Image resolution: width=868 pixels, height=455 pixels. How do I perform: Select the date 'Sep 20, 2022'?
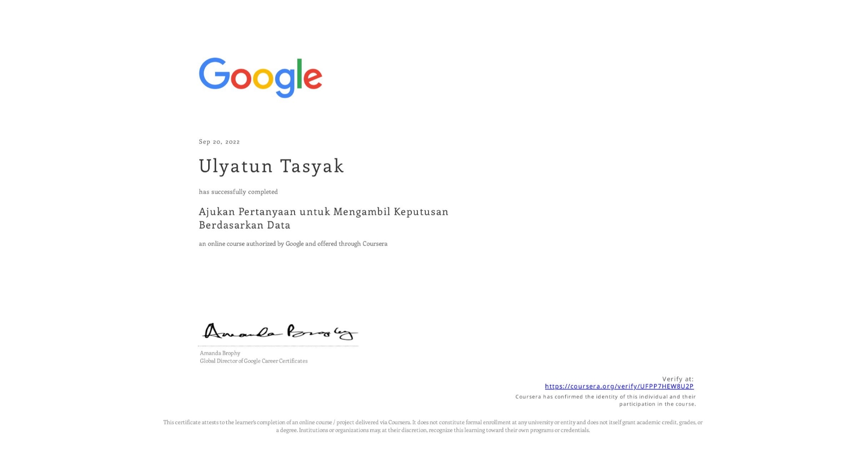(x=219, y=142)
